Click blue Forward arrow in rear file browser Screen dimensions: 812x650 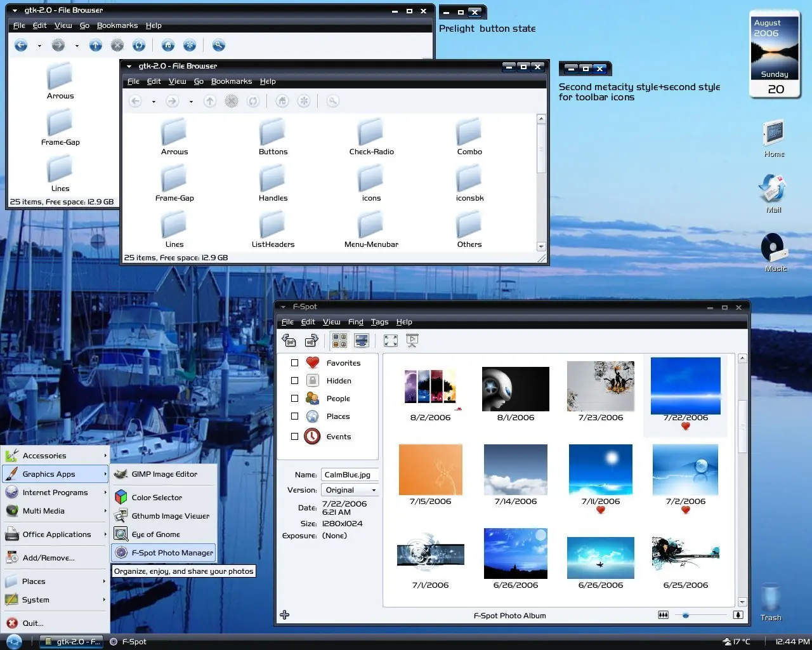click(58, 45)
